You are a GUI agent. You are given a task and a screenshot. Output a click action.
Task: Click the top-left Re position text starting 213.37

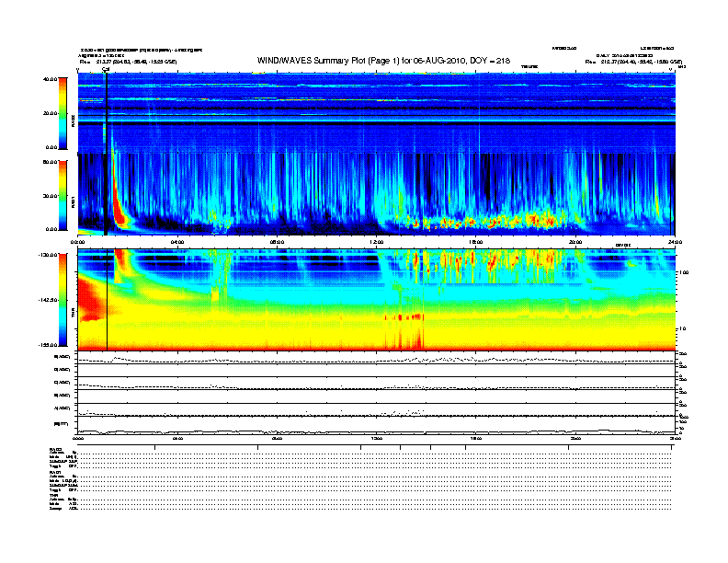128,62
